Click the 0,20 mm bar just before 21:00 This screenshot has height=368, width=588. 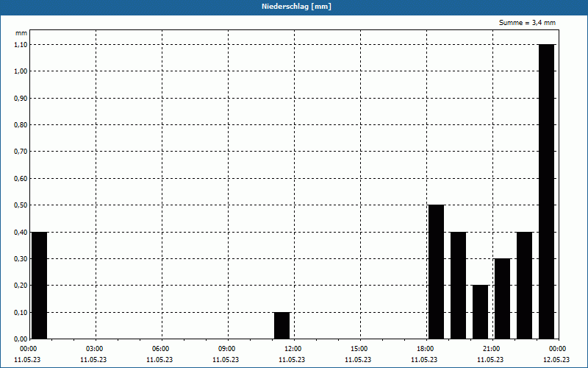pyautogui.click(x=481, y=312)
